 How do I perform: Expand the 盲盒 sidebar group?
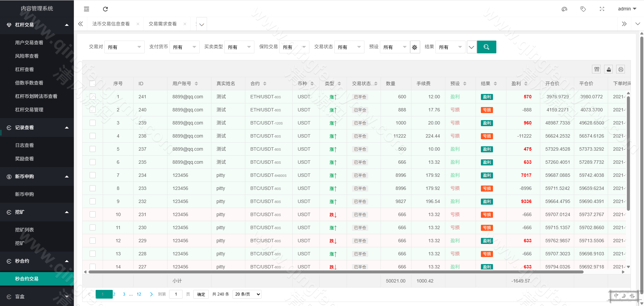[37, 297]
